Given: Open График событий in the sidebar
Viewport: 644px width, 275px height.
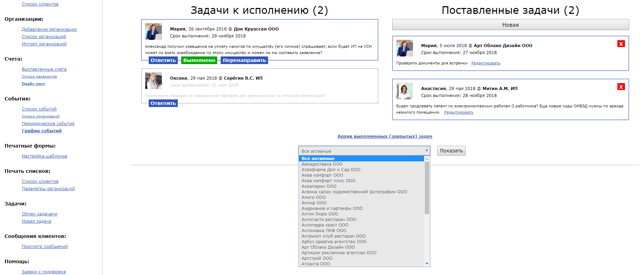Looking at the screenshot, I should [x=42, y=131].
